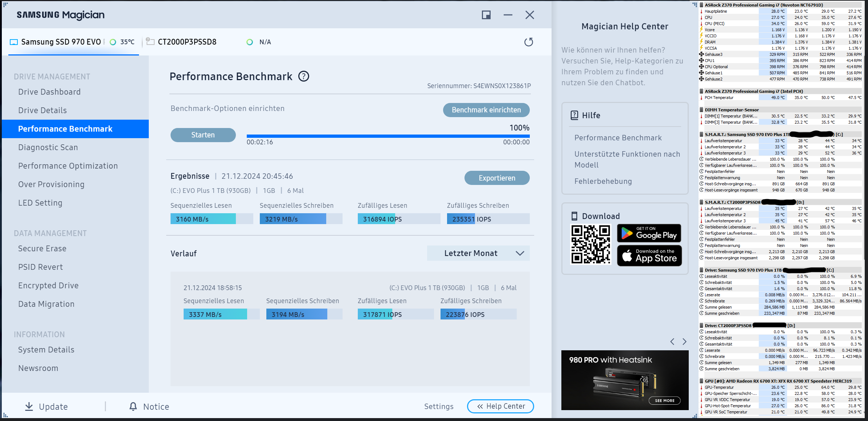Click the 970 EVO health status circle
The width and height of the screenshot is (868, 421).
click(113, 42)
